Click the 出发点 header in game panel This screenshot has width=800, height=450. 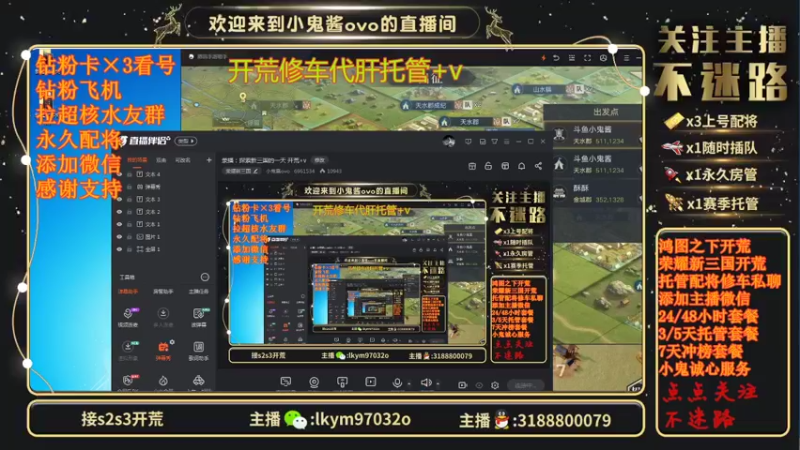[x=606, y=112]
